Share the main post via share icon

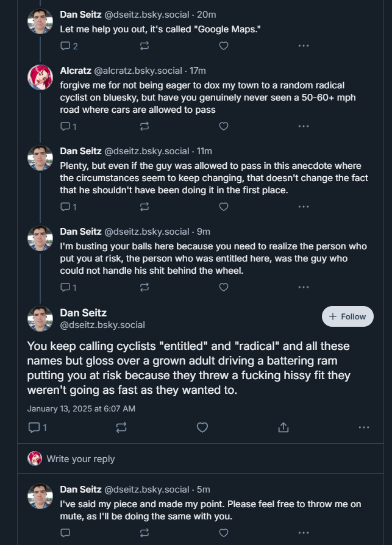pyautogui.click(x=283, y=427)
